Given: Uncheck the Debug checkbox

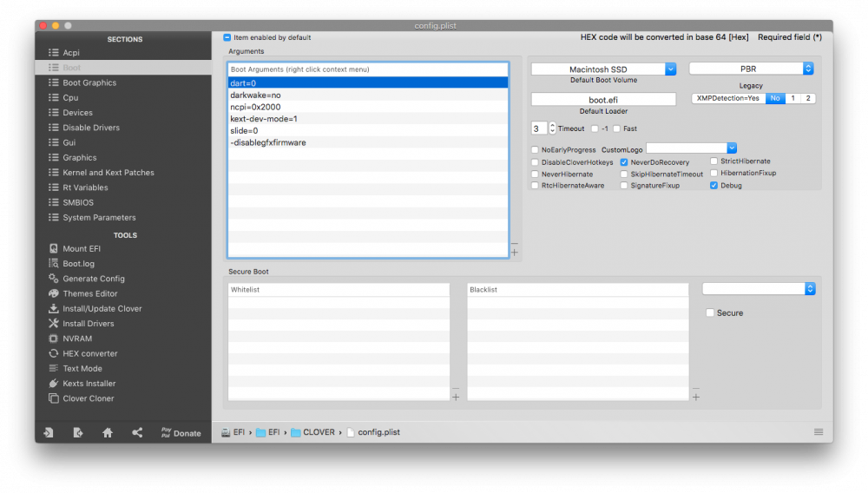Looking at the screenshot, I should pyautogui.click(x=714, y=186).
